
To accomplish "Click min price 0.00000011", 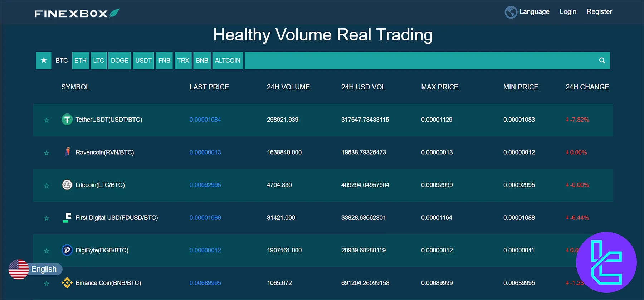I will pyautogui.click(x=519, y=250).
